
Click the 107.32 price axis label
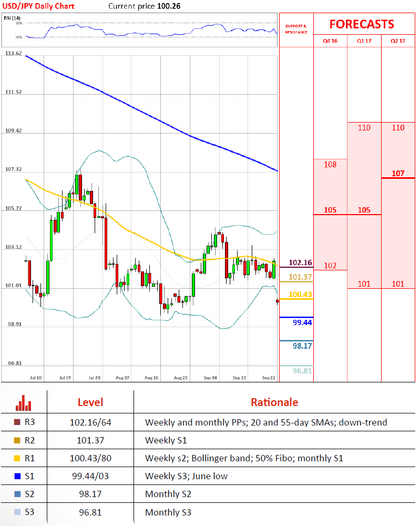14,169
